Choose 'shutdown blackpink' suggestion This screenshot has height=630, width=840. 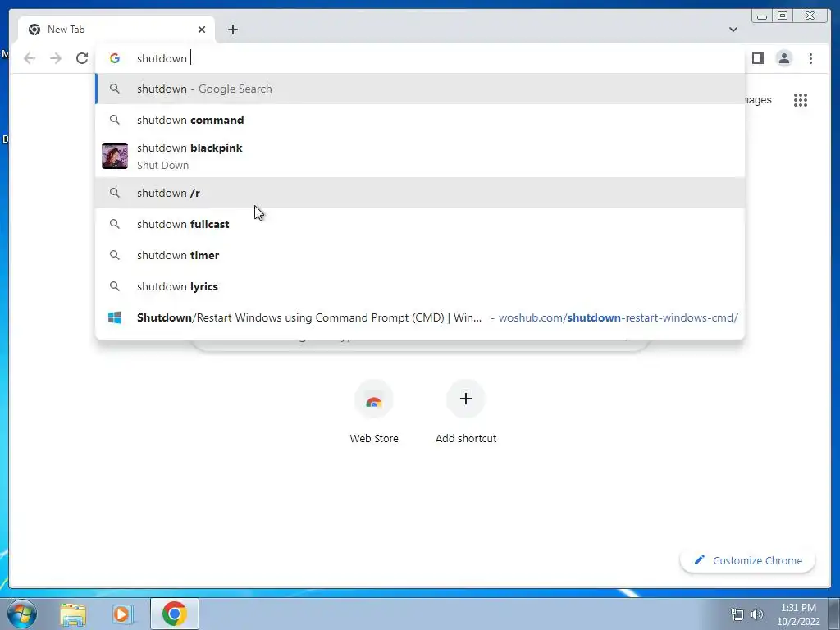coord(420,156)
